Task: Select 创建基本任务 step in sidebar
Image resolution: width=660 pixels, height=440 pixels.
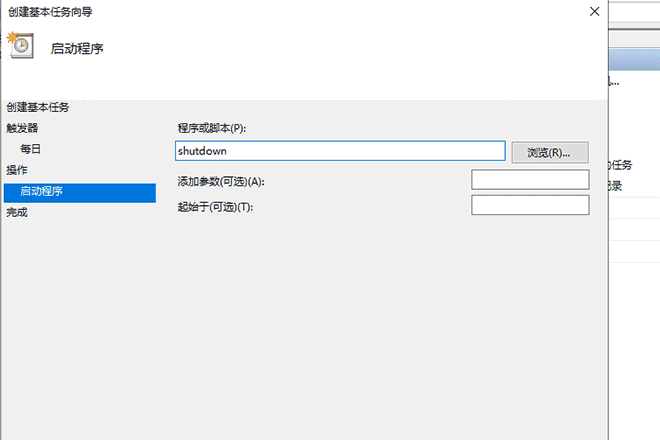Action: (37, 107)
